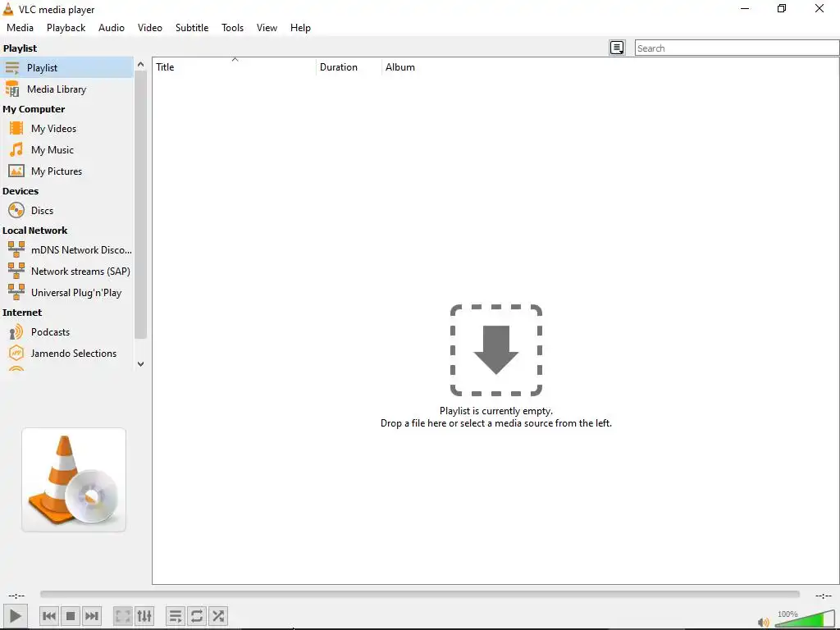Open the Playback menu
This screenshot has width=840, height=630.
pos(66,28)
